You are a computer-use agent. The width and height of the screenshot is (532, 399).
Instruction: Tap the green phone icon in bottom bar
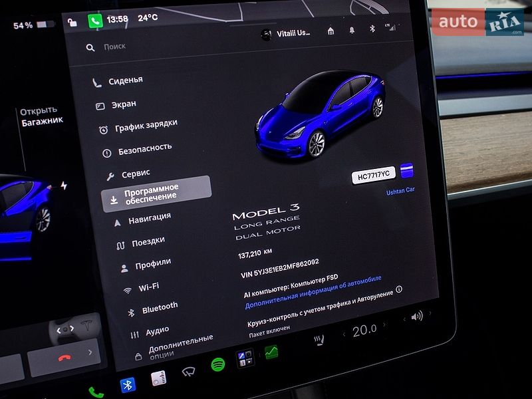click(96, 392)
